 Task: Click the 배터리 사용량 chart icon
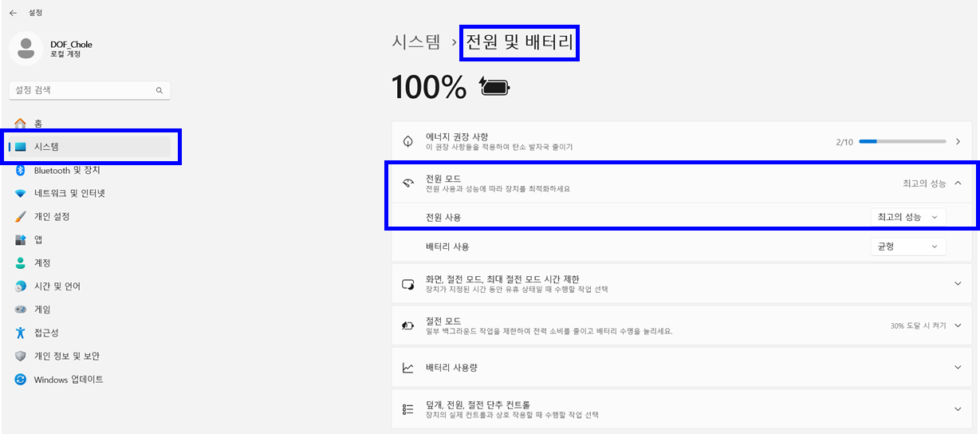pos(408,368)
